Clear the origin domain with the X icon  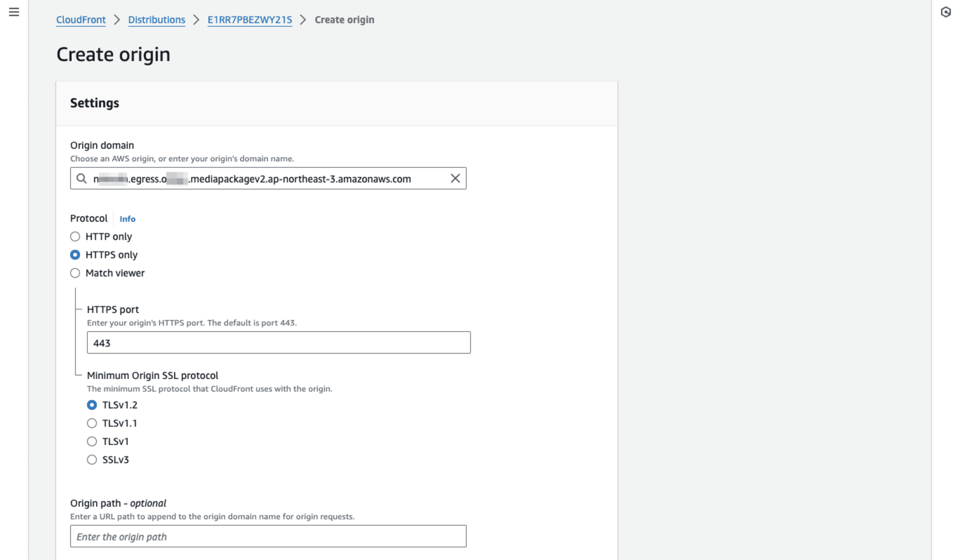coord(455,179)
